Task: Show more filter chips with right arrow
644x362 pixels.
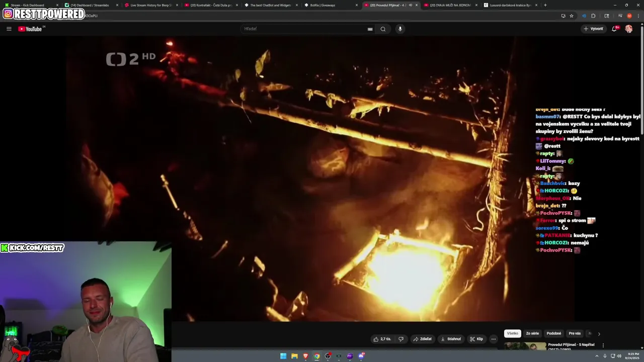Action: coord(599,334)
